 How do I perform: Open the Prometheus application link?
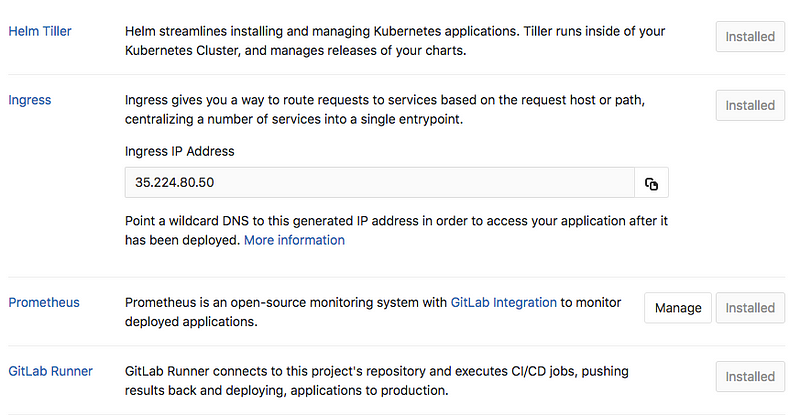[44, 302]
